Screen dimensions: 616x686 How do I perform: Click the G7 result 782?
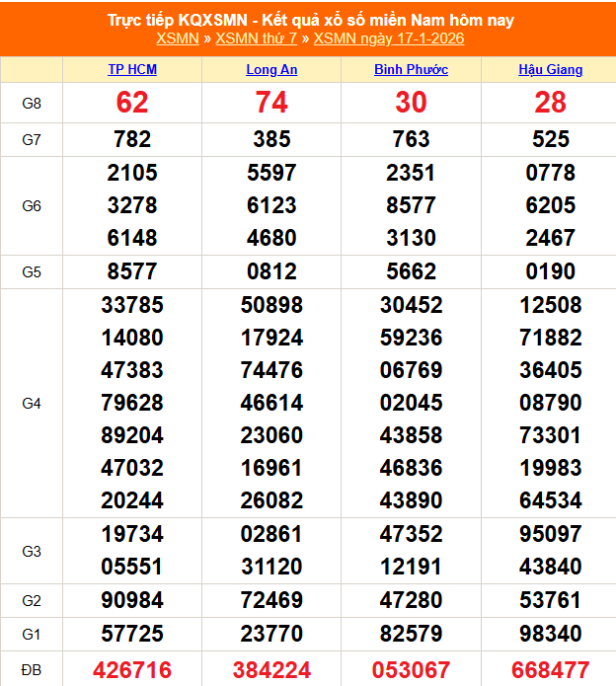pos(132,139)
